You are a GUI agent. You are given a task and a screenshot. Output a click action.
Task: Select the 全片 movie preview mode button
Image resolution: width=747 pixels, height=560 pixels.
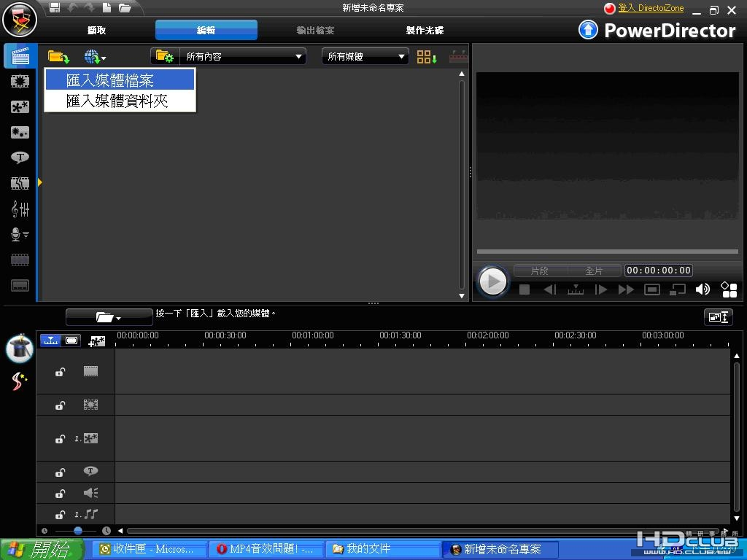[x=595, y=271]
